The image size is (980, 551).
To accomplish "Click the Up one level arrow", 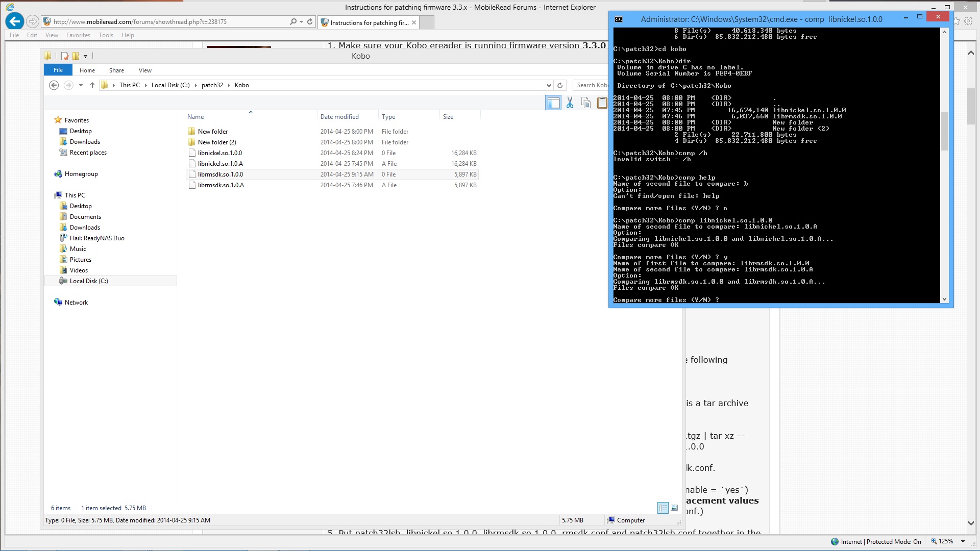I will point(92,85).
